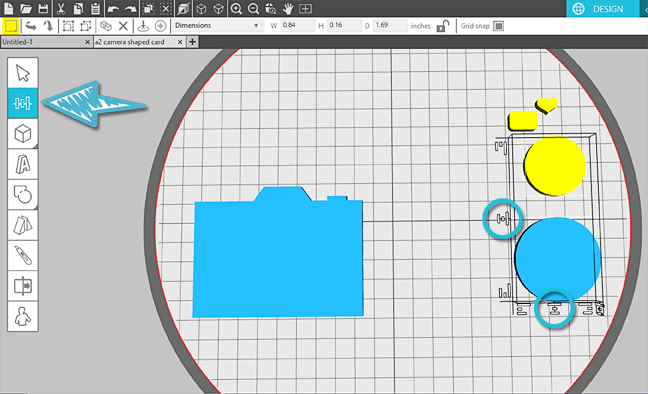648x394 pixels.
Task: Toggle the Grid snap checkbox
Action: (499, 26)
